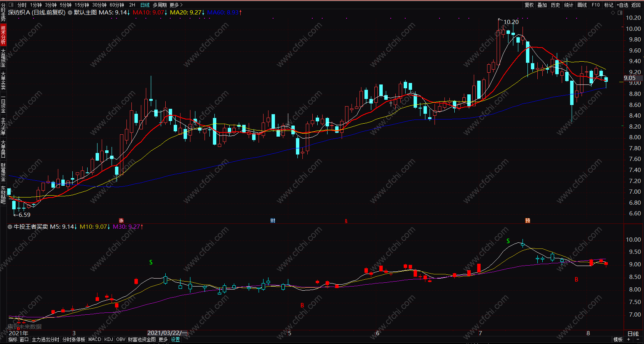The width and height of the screenshot is (644, 344).
Task: Activate the 画线 drawing tool
Action: tap(582, 5)
